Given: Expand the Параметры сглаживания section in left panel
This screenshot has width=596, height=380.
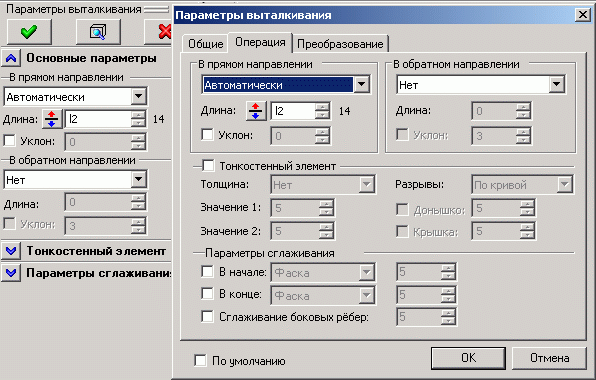Looking at the screenshot, I should click(x=11, y=273).
